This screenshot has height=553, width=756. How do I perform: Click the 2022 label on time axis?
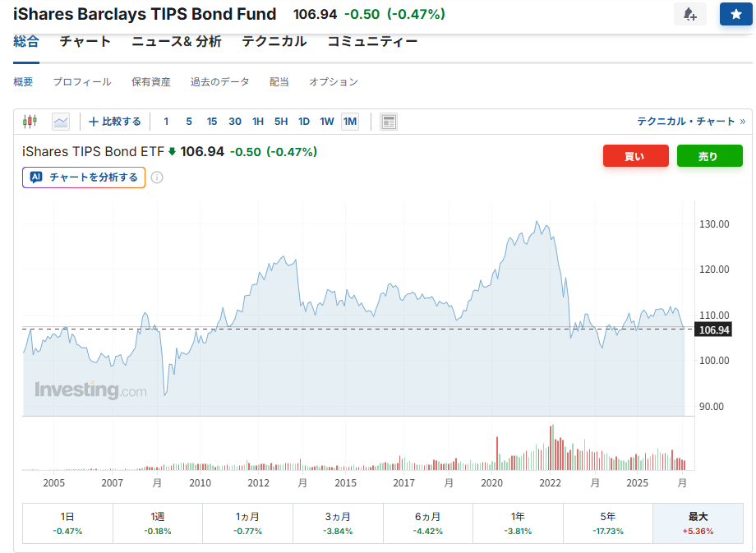click(x=550, y=483)
